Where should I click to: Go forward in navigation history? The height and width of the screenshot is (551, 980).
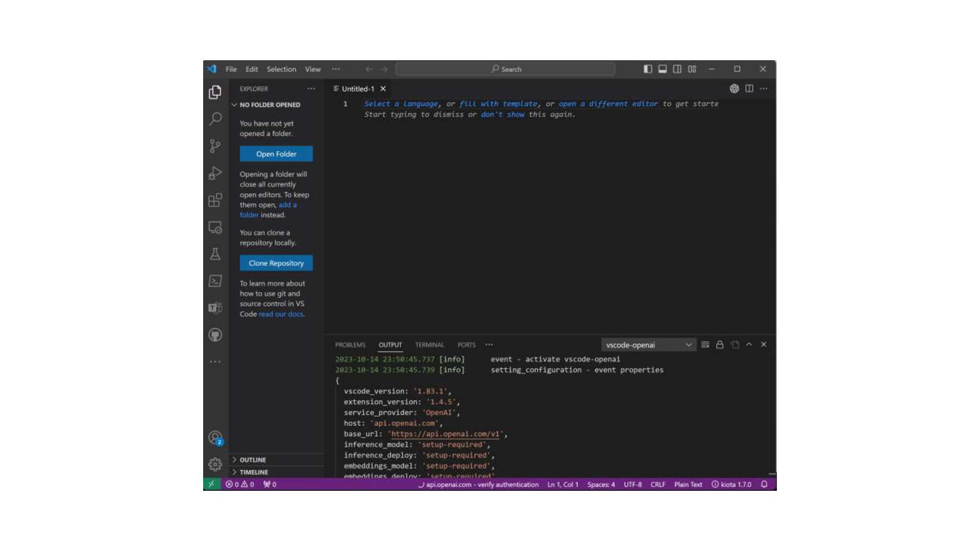point(384,69)
